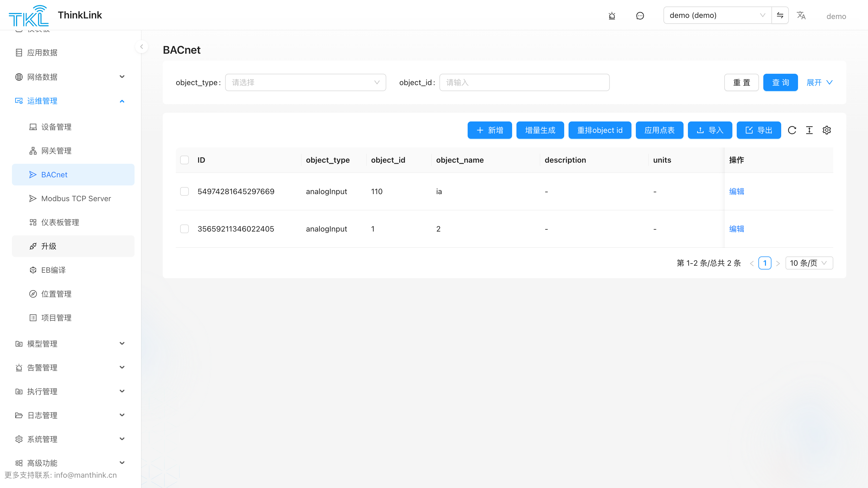Viewport: 868px width, 488px height.
Task: Click the 应用点表 button
Action: 659,130
